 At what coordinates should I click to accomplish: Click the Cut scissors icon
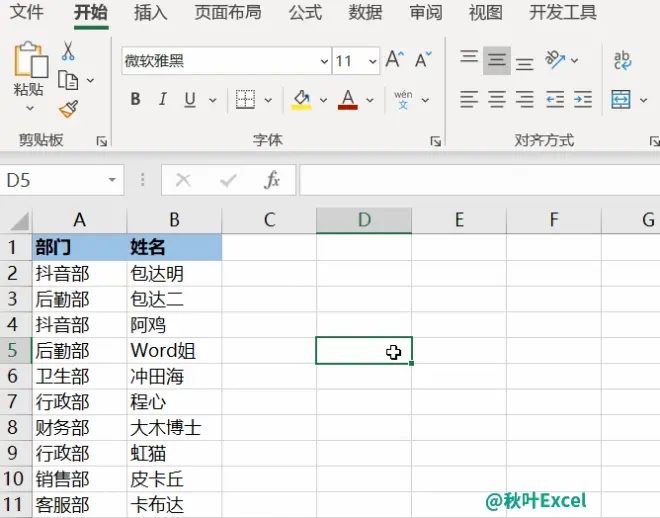[68, 51]
